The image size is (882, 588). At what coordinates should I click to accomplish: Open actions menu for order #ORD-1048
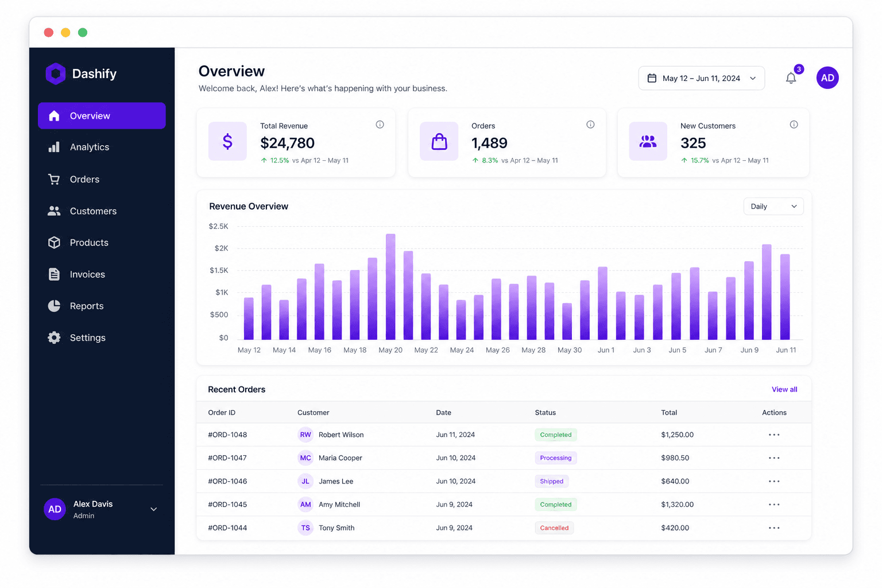point(774,435)
